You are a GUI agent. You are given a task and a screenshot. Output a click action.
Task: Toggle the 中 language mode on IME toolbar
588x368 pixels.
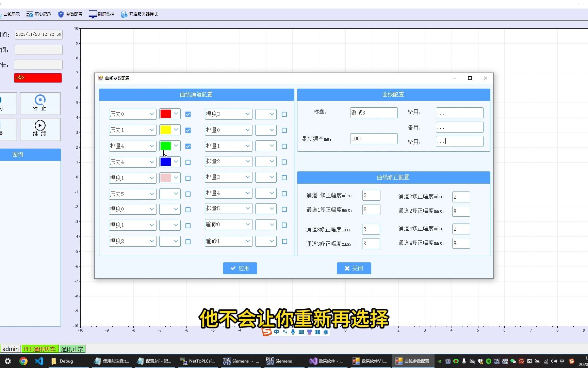click(277, 332)
